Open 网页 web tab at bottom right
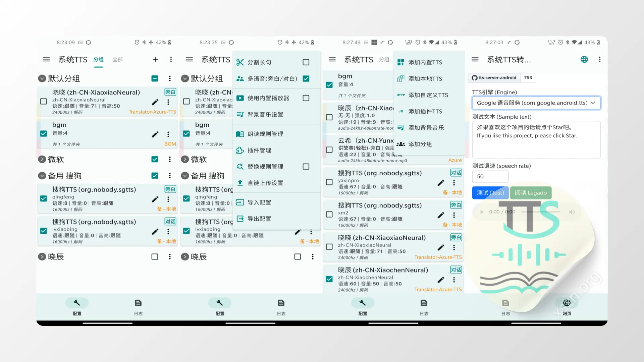 coord(567,307)
